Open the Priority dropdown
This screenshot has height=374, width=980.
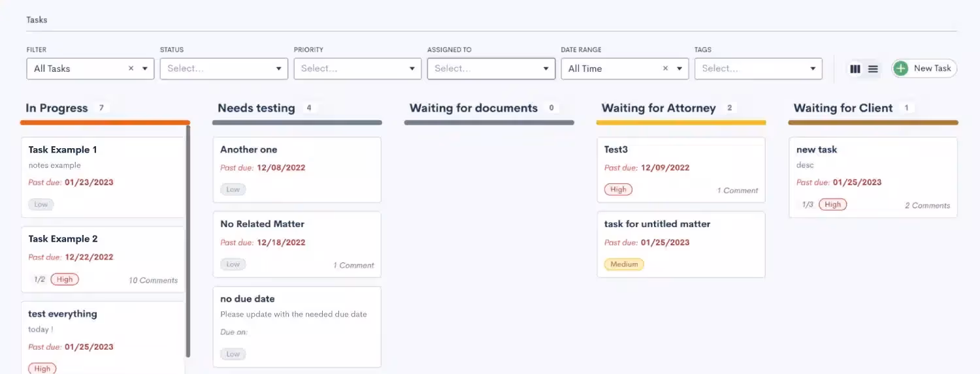click(x=357, y=69)
